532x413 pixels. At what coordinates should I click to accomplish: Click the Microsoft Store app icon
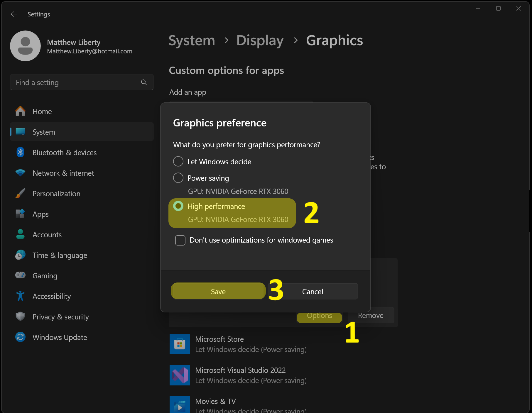coord(180,344)
